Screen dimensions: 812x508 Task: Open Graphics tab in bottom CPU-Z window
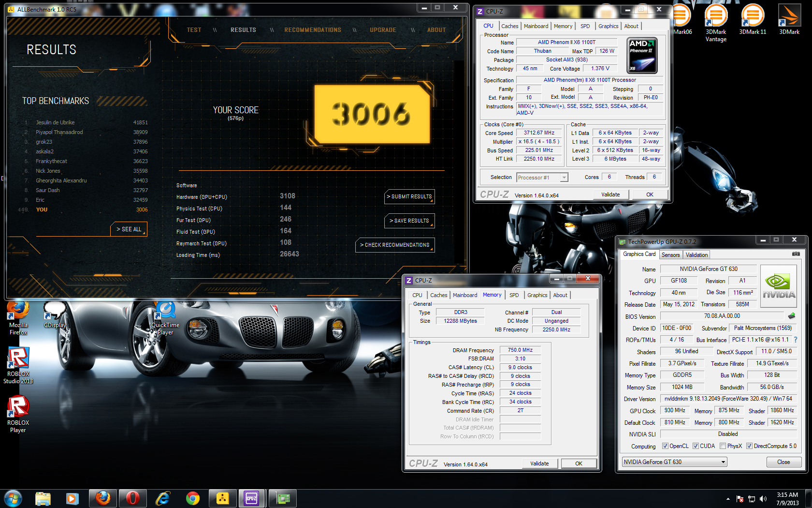[x=537, y=295]
